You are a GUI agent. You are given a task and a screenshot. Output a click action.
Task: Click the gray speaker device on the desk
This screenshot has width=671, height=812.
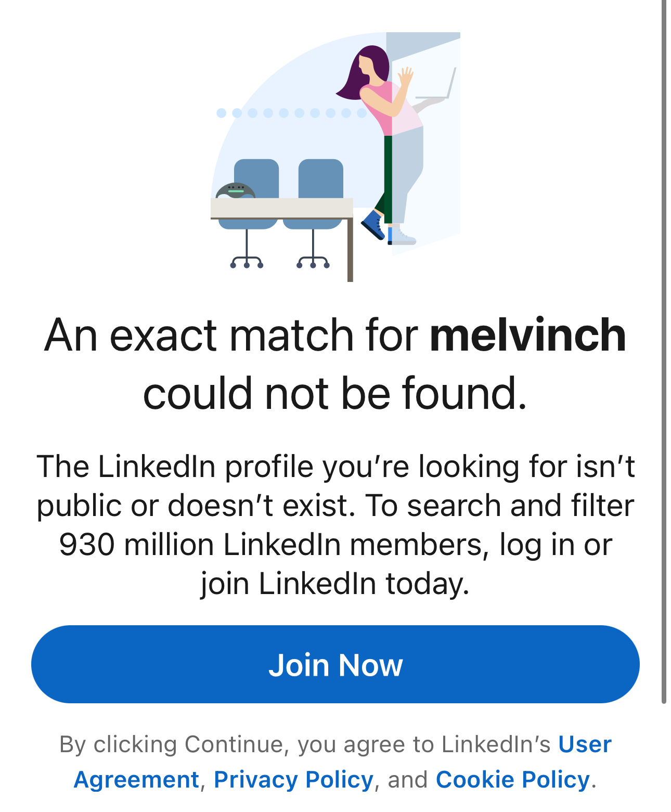coord(235,191)
